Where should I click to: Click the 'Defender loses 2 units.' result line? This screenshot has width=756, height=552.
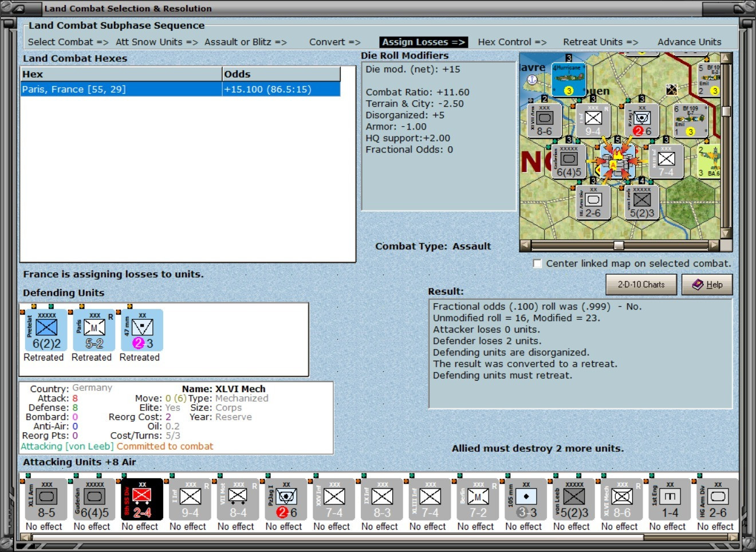point(486,341)
